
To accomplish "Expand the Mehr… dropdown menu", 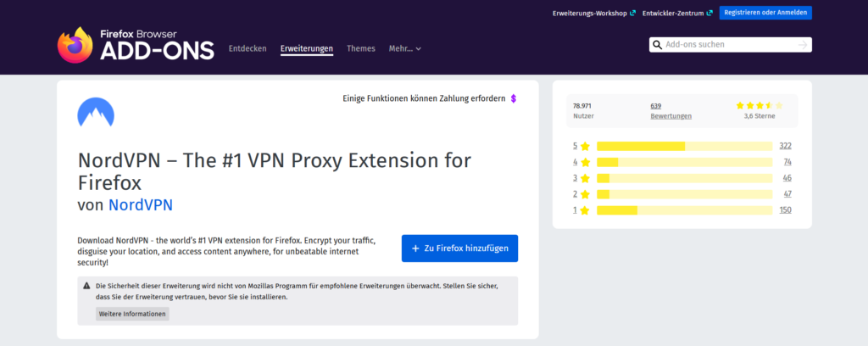I will click(404, 48).
